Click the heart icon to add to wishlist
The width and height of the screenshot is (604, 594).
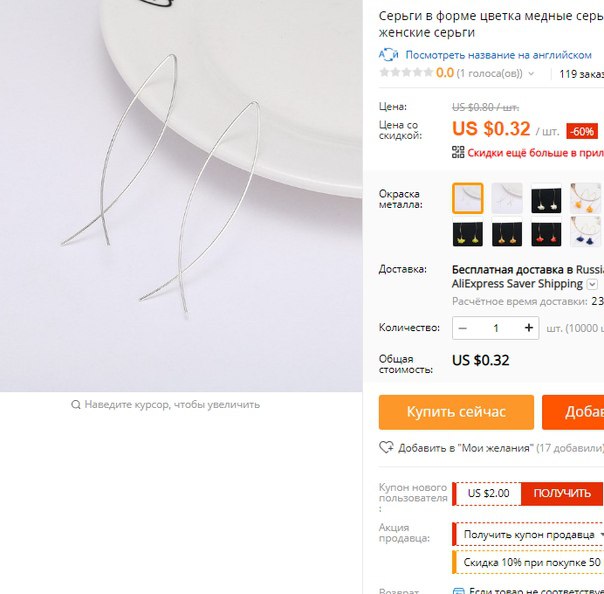point(386,447)
